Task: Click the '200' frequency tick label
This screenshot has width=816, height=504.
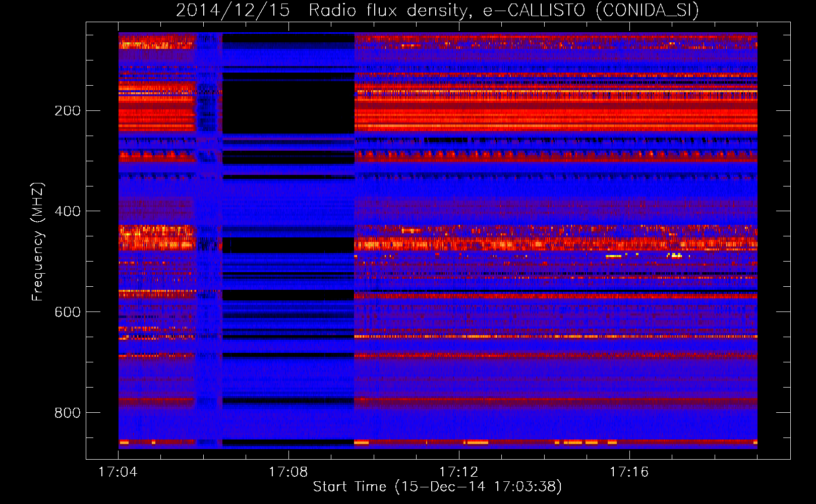Action: pos(68,110)
